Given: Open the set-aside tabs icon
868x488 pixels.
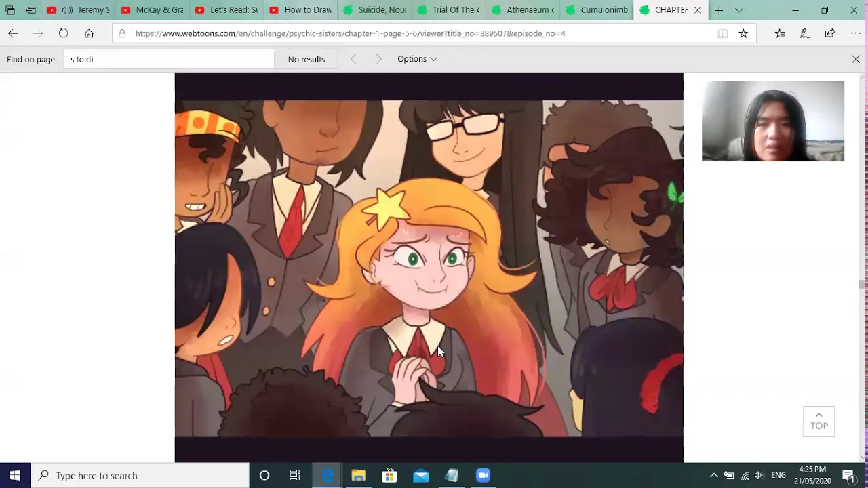Looking at the screenshot, I should 10,10.
